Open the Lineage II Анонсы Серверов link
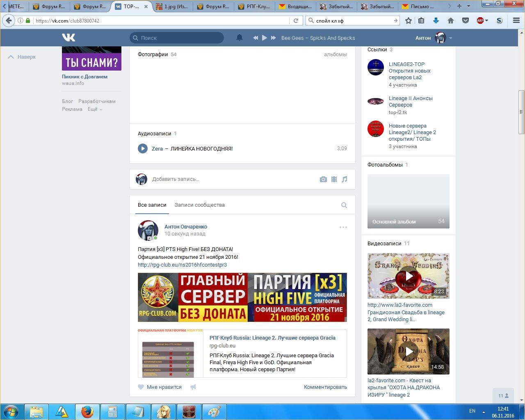The height and width of the screenshot is (420, 525). [411, 101]
